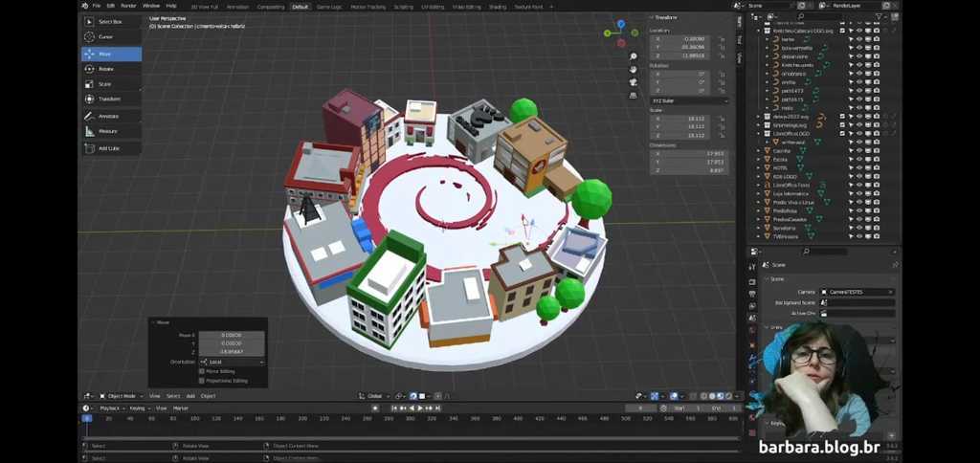Open the viewport Add menu
Screen dimensions: 980x463
[190, 396]
